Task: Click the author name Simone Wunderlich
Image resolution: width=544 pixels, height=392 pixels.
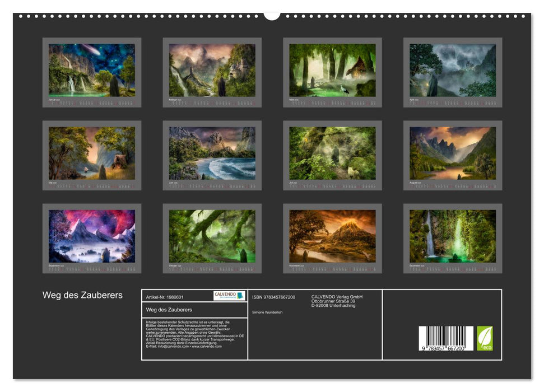Action: (x=268, y=312)
